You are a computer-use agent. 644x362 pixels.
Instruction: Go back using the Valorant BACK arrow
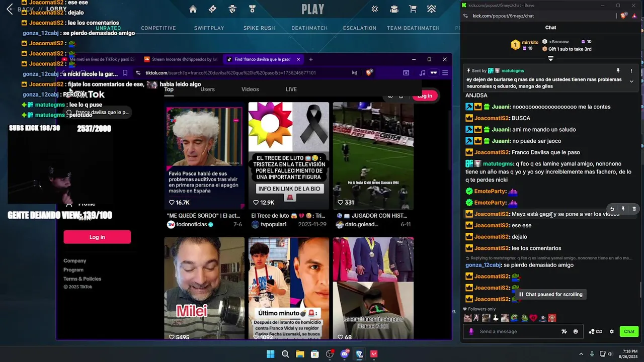point(9,9)
